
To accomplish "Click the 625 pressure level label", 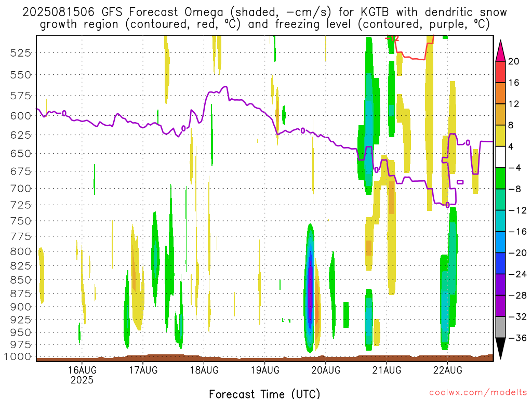I will (20, 135).
